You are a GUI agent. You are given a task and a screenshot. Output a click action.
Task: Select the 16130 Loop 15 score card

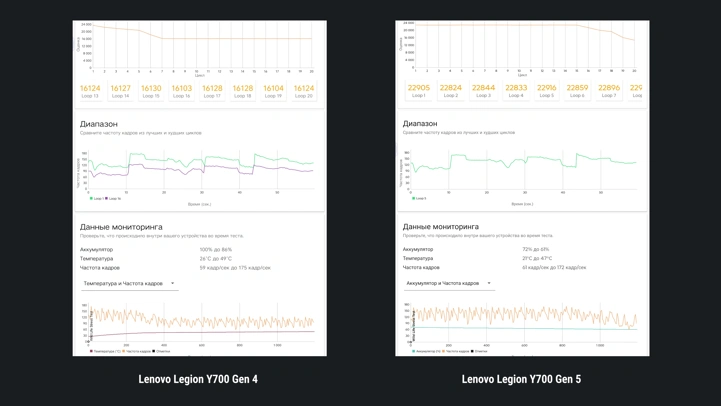tap(151, 91)
